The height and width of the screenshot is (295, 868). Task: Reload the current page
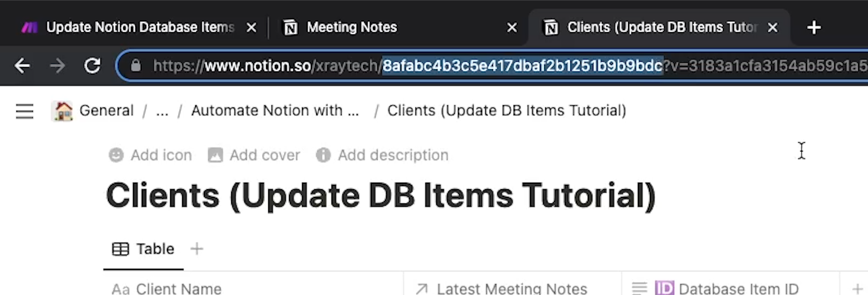pyautogui.click(x=92, y=66)
